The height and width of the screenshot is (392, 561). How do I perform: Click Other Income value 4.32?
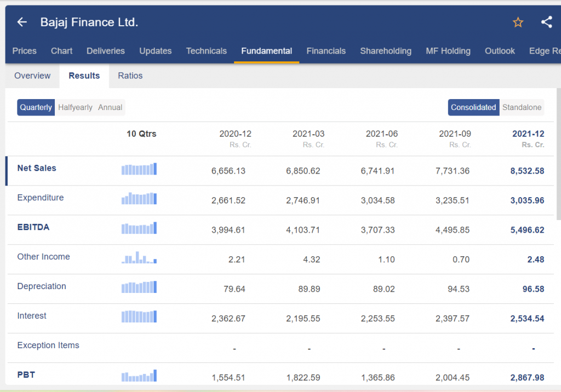312,260
